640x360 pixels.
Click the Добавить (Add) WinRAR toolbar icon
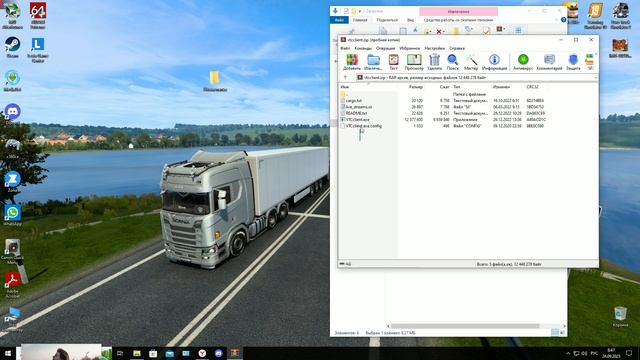[352, 62]
